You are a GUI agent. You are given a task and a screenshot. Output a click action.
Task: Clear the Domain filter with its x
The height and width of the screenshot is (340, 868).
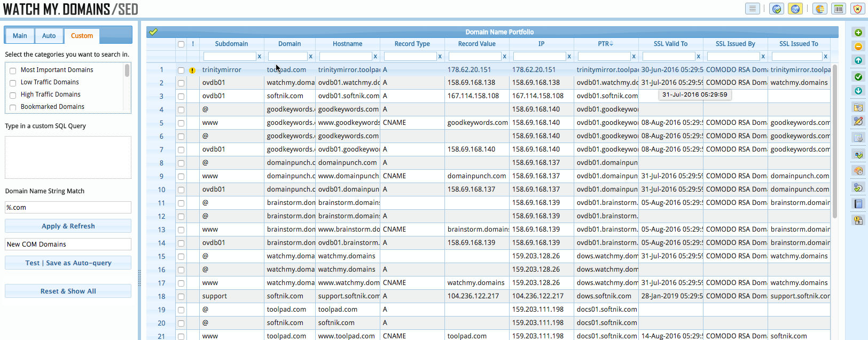(x=310, y=56)
